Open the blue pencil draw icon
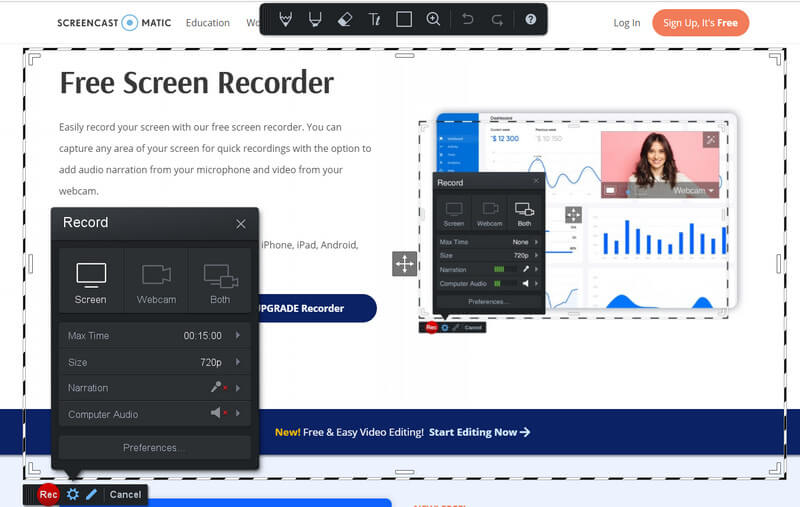 [x=92, y=494]
